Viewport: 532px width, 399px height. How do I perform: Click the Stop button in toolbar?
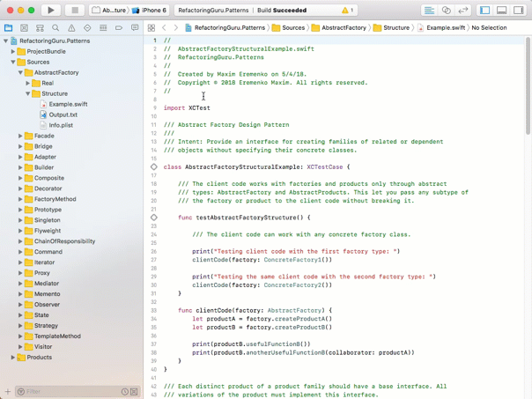pos(74,11)
